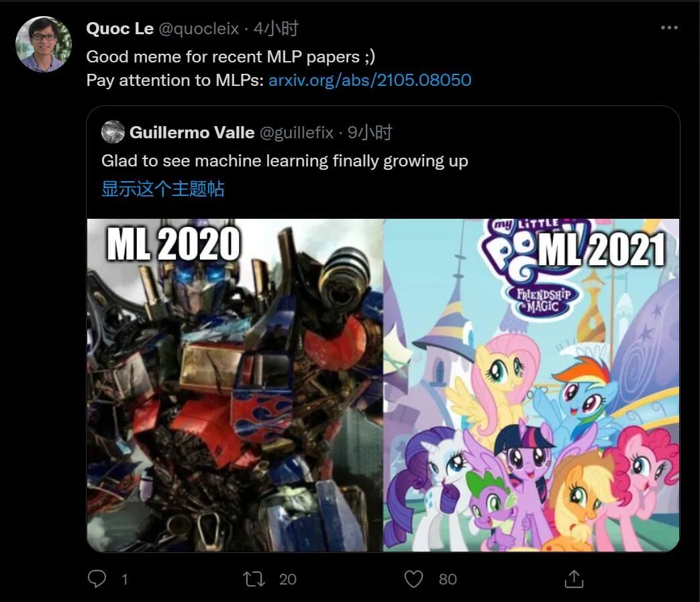Click the Guillermo Valle display name
The height and width of the screenshot is (602, 700).
point(191,133)
